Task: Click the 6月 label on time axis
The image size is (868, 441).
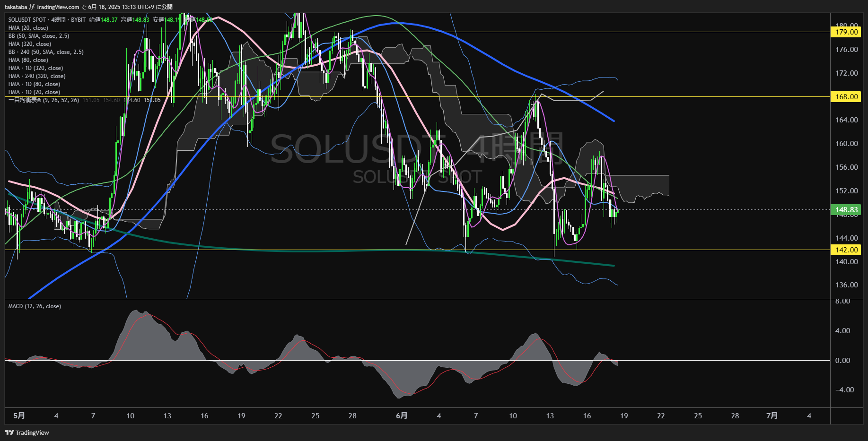Action: 402,415
